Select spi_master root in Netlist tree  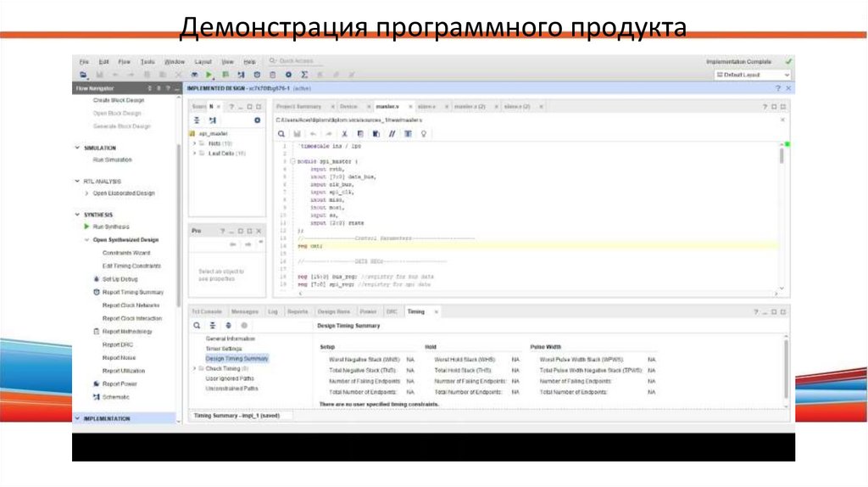[213, 133]
